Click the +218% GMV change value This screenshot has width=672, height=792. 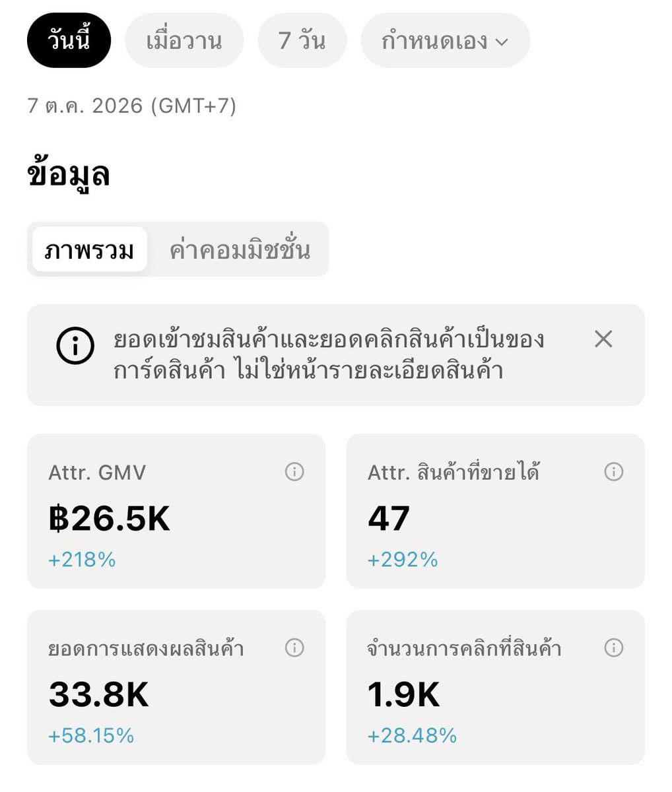click(82, 560)
